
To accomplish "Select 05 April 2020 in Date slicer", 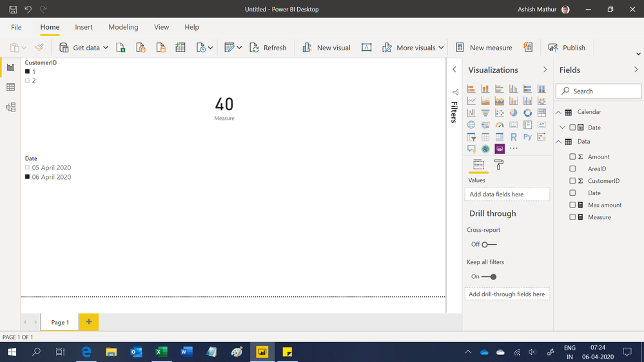I will 28,167.
